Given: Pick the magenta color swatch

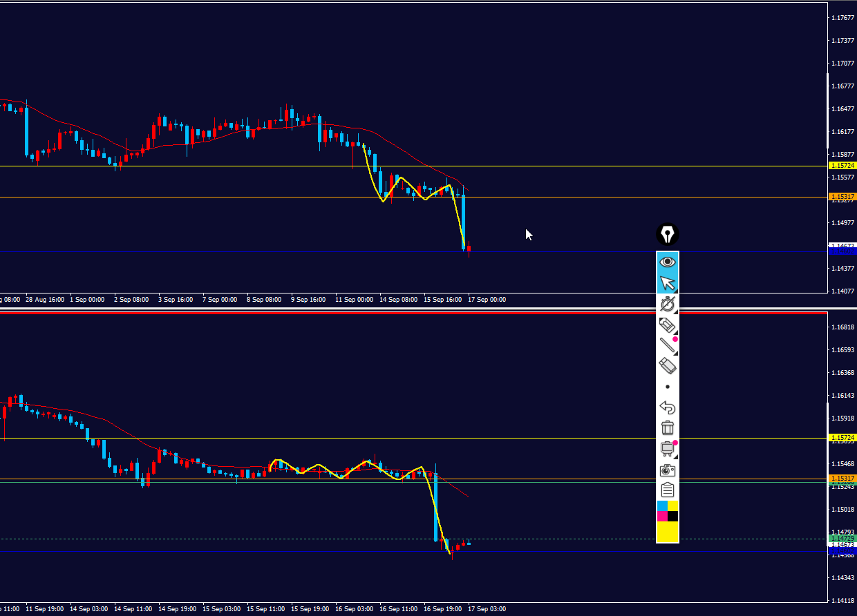Looking at the screenshot, I should coord(662,516).
